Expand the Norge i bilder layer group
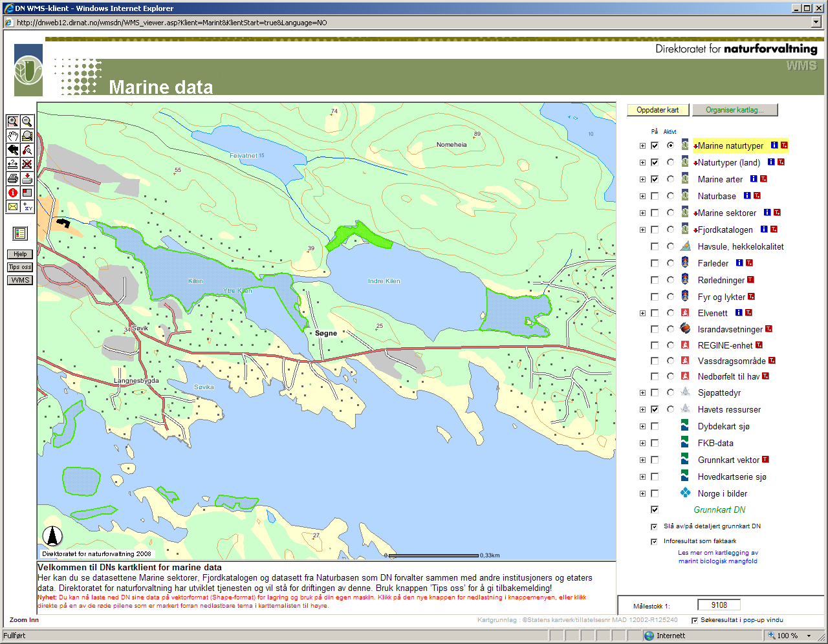 click(642, 493)
